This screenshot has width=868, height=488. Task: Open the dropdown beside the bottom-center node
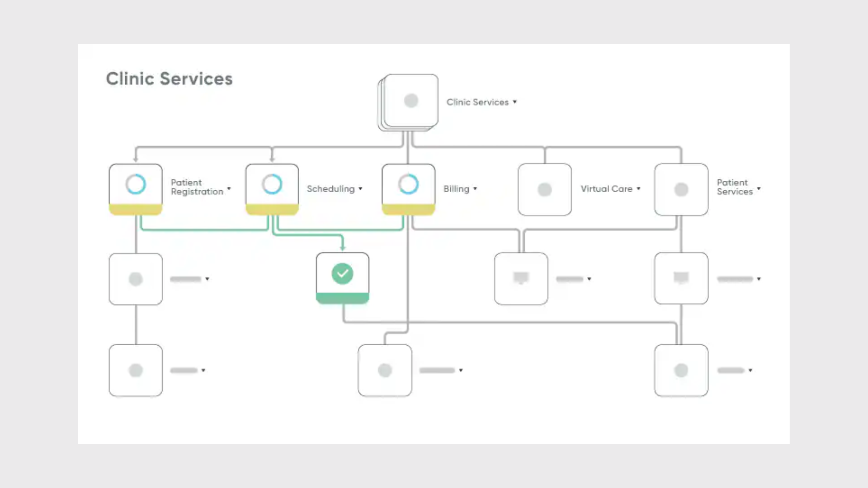[461, 370]
